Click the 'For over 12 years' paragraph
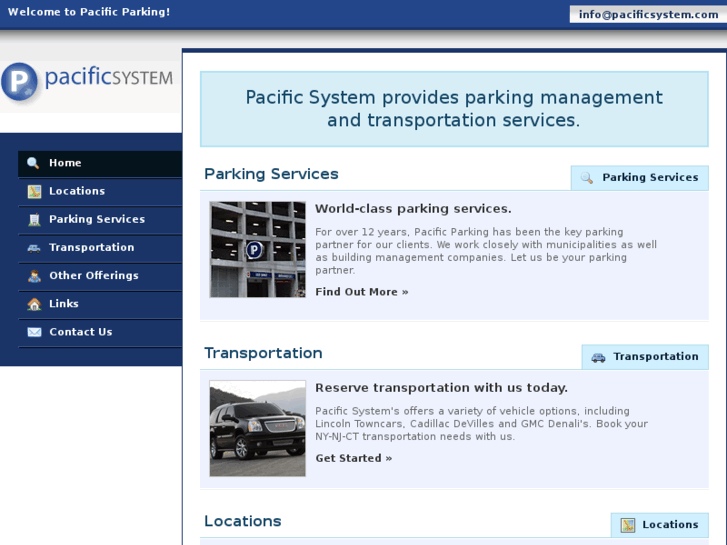 tap(486, 251)
